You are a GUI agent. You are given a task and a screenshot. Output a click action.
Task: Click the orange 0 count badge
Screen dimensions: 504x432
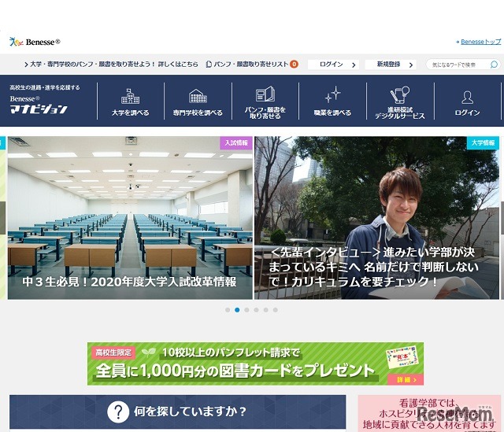tap(294, 65)
